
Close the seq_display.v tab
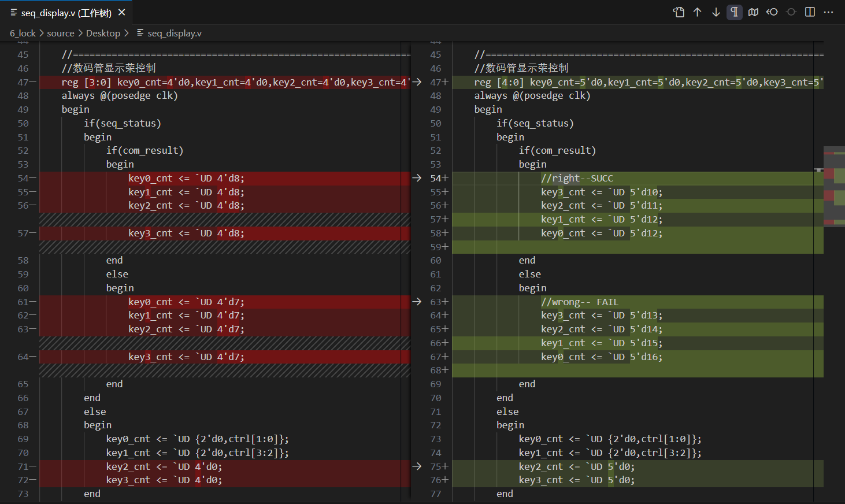tap(121, 12)
